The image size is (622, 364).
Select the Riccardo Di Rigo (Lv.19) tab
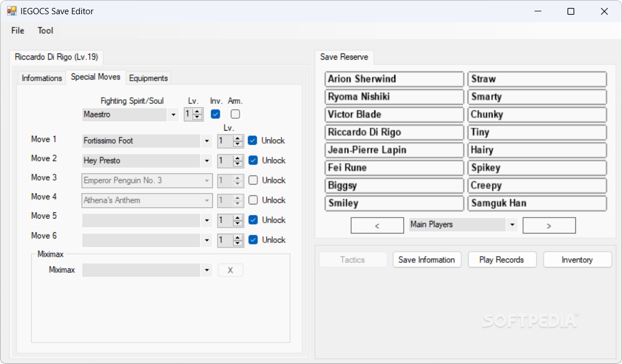tap(56, 57)
